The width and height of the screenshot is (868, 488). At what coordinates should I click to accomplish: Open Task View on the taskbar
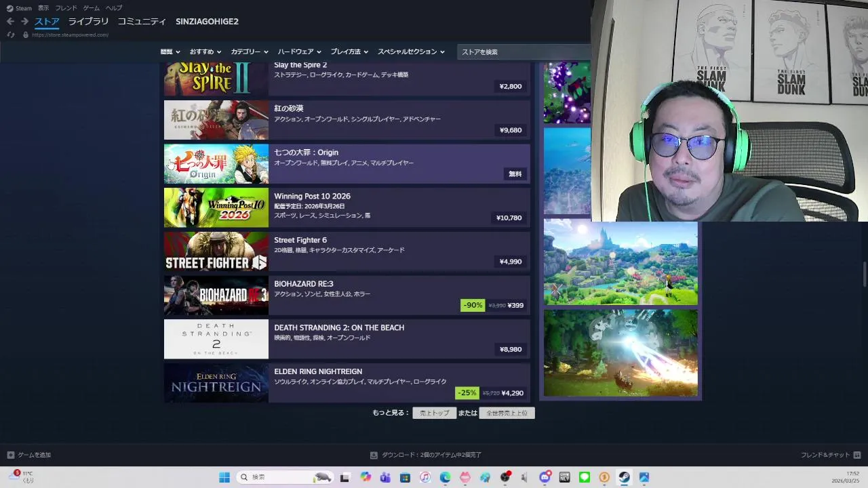[344, 477]
